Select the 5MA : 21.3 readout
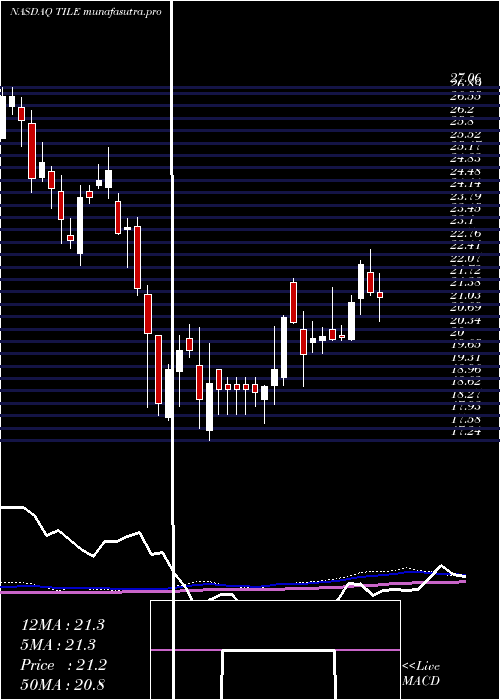Screen dimensions: 500x700 click(59, 645)
